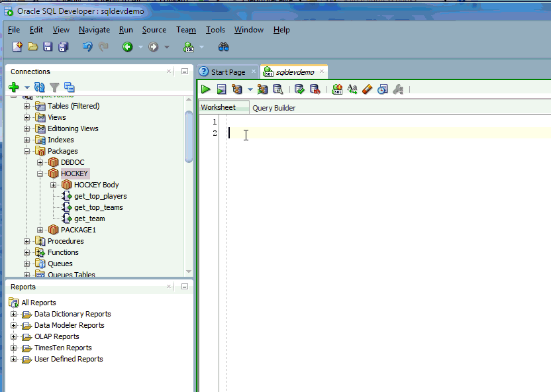Open the File menu
This screenshot has width=551, height=392.
[x=14, y=30]
